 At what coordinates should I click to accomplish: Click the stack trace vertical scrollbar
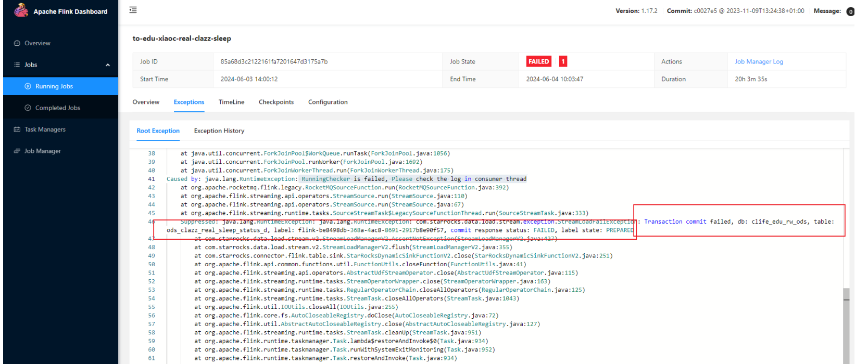(x=846, y=326)
